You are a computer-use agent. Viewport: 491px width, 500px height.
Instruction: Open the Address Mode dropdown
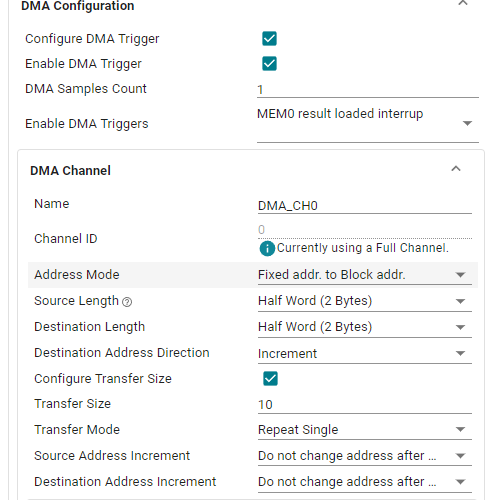(x=365, y=275)
